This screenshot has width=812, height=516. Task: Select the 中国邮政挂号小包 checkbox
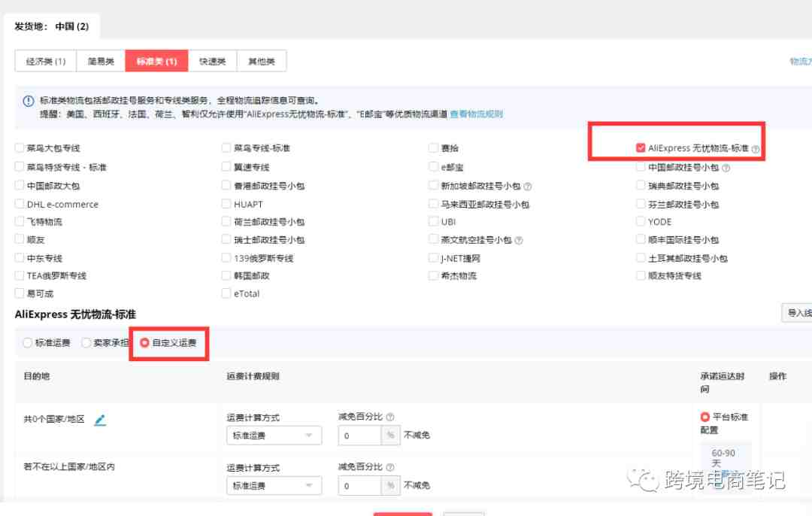(641, 167)
